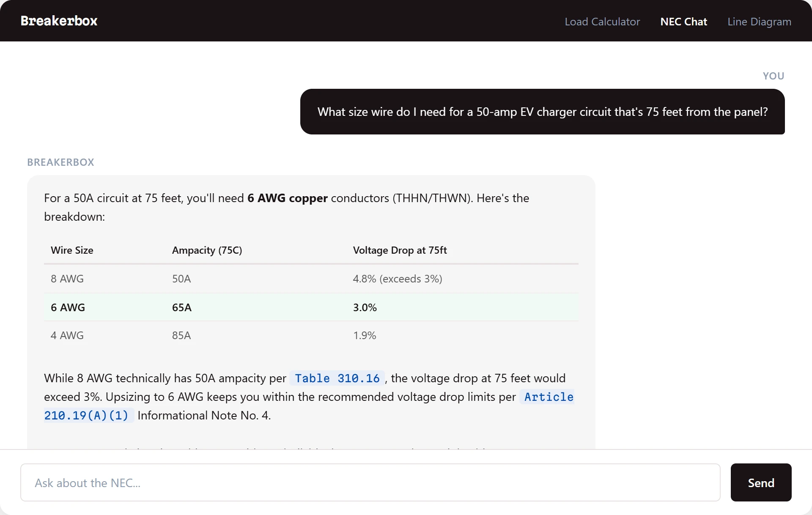Click the Table 310.16 reference link
The width and height of the screenshot is (812, 515).
coord(337,378)
